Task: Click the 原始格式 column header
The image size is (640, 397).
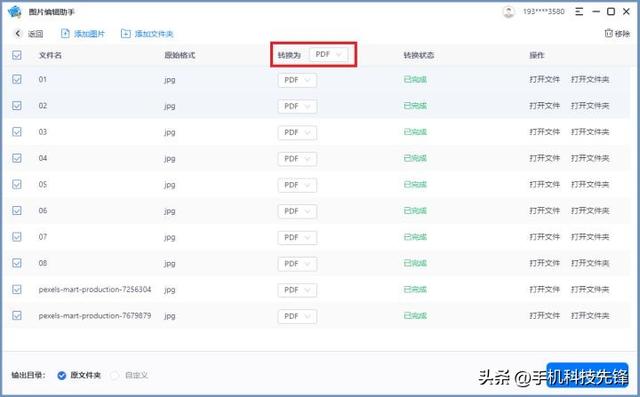Action: click(x=180, y=55)
